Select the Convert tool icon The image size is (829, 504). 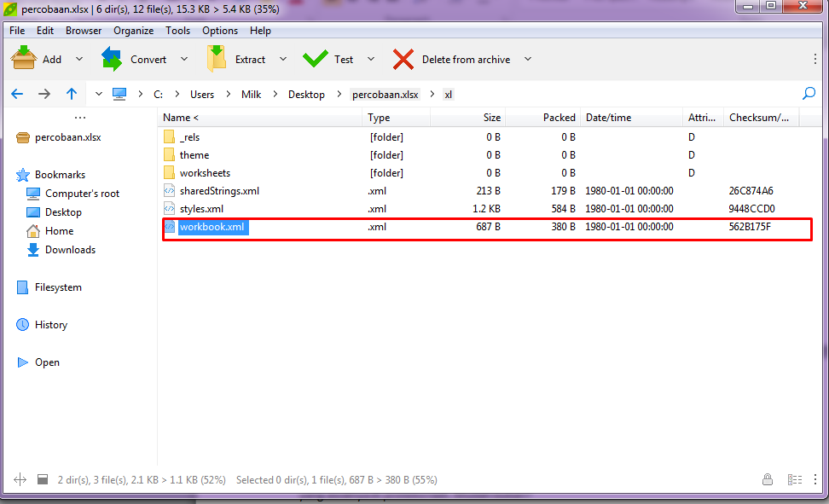pyautogui.click(x=112, y=58)
